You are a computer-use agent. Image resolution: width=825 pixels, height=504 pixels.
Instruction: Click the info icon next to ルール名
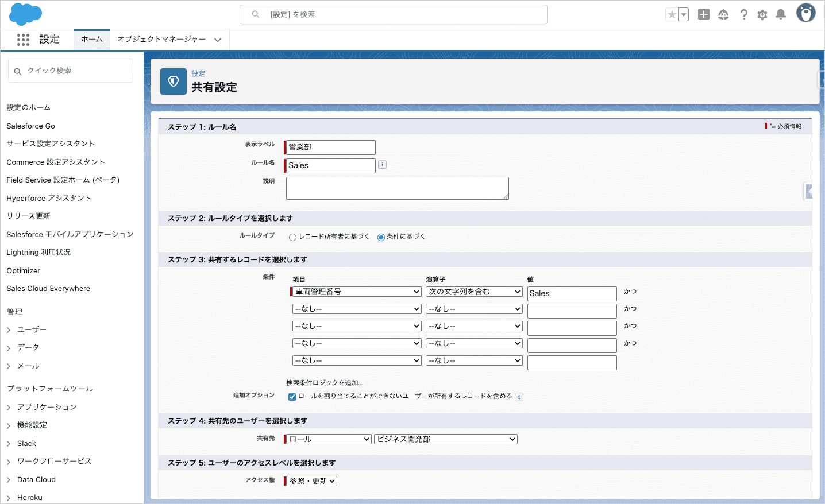pyautogui.click(x=382, y=165)
